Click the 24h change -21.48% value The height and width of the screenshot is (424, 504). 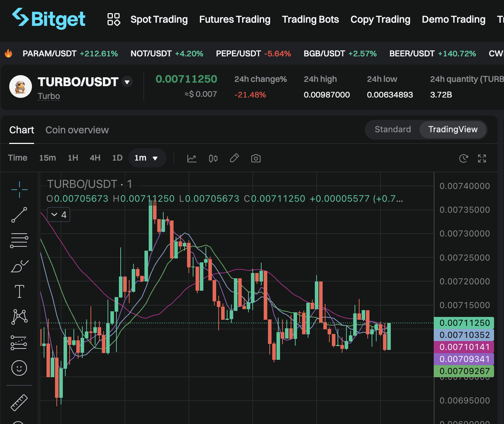[250, 95]
